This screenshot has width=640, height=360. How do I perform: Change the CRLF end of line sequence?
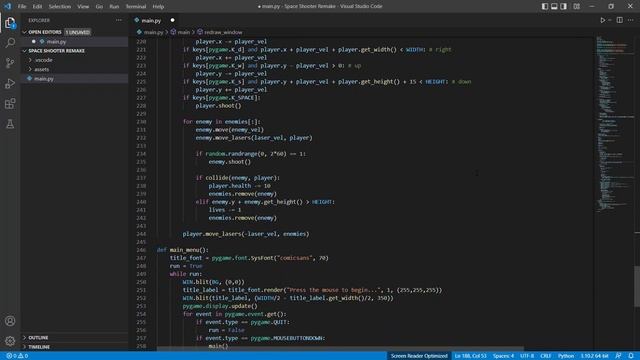[545, 356]
